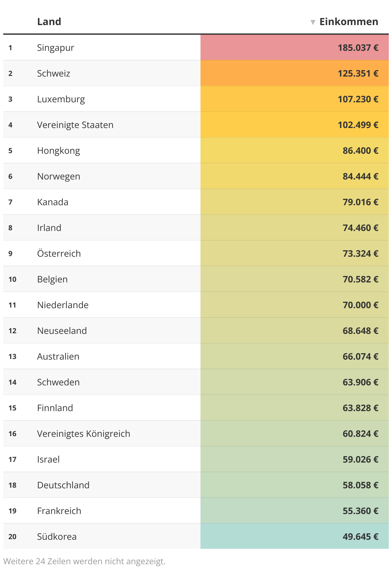The height and width of the screenshot is (570, 392).
Task: Click the 'Weitere 24 Zeilen' footer note
Action: click(x=85, y=561)
